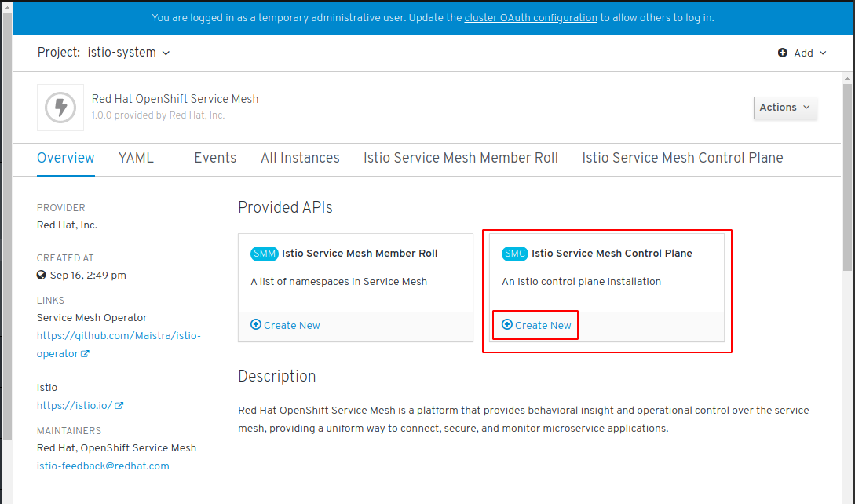The height and width of the screenshot is (504, 855).
Task: Open the Events tab
Action: coord(215,158)
